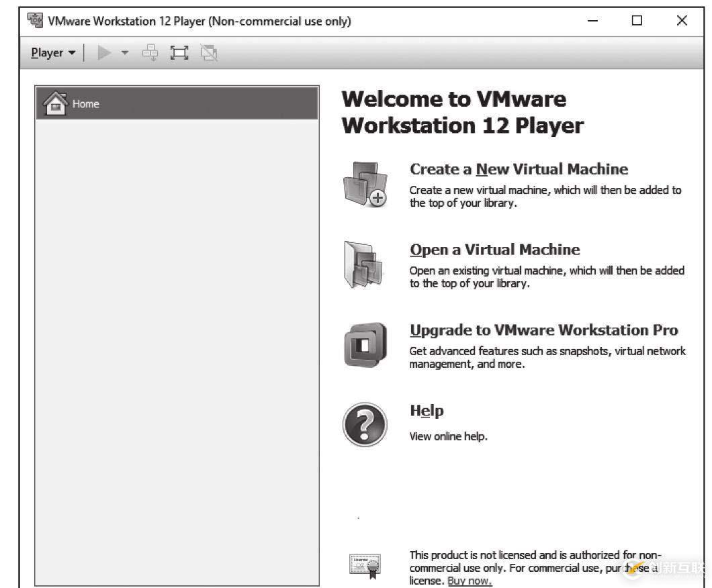This screenshot has width=712, height=588.
Task: Minimize the VMware Player window
Action: tap(592, 21)
